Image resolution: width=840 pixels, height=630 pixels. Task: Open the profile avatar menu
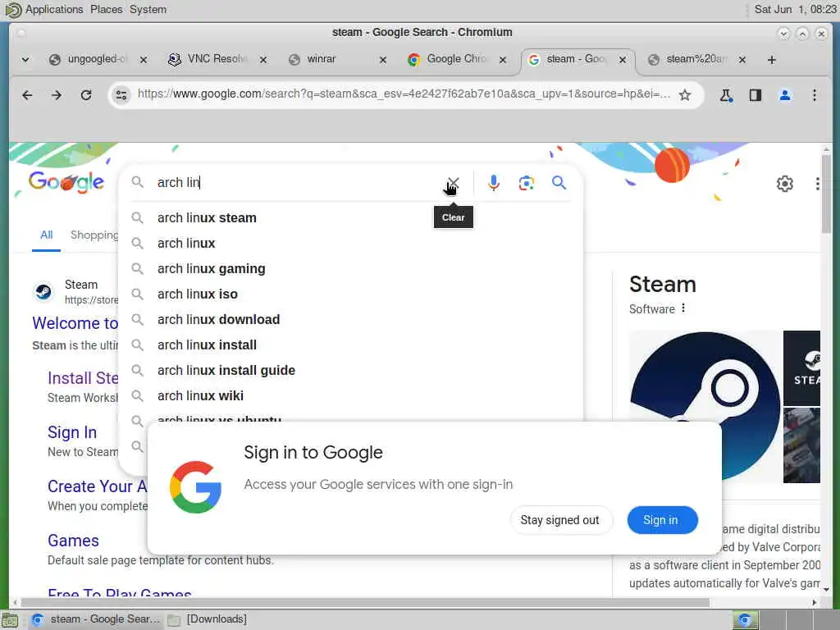785,95
